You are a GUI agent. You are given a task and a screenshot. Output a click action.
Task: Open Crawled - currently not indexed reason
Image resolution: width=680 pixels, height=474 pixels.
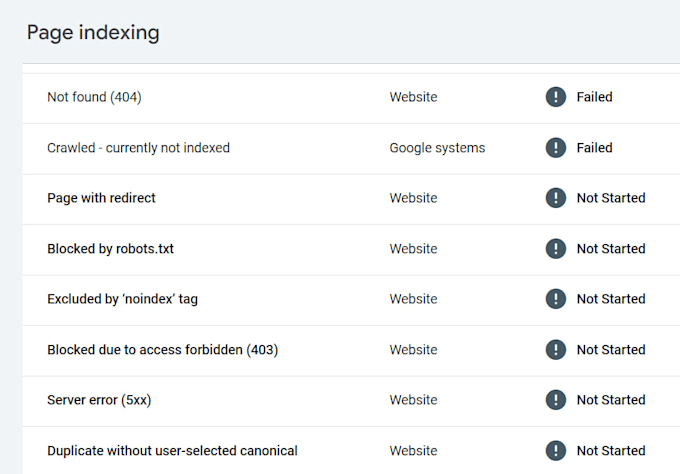click(x=138, y=148)
